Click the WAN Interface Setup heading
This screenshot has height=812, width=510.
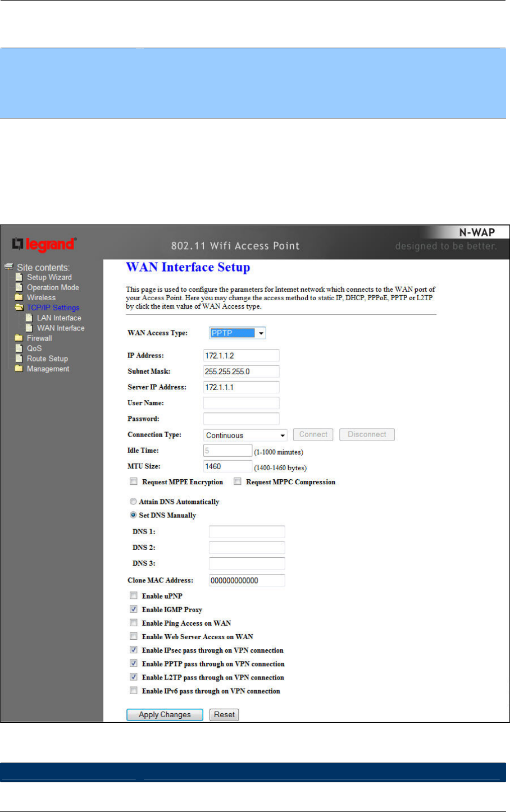(188, 268)
